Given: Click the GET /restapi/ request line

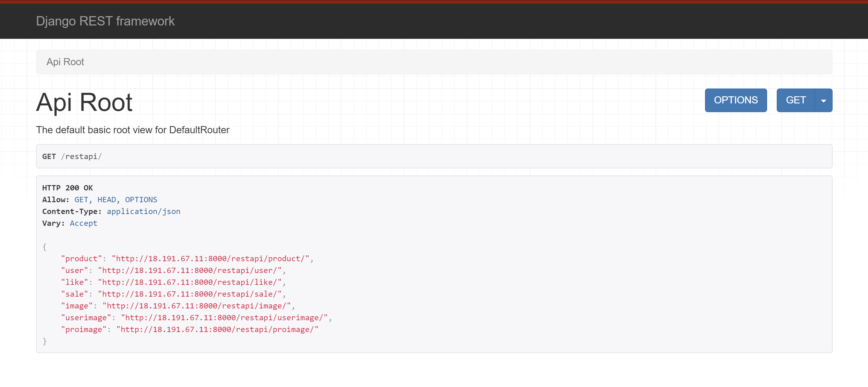Looking at the screenshot, I should coord(72,157).
